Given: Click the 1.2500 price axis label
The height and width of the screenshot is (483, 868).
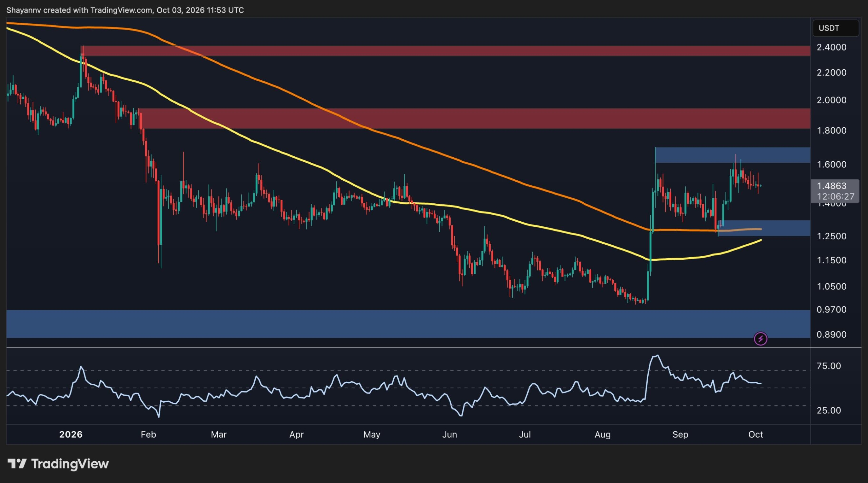Looking at the screenshot, I should click(x=832, y=236).
